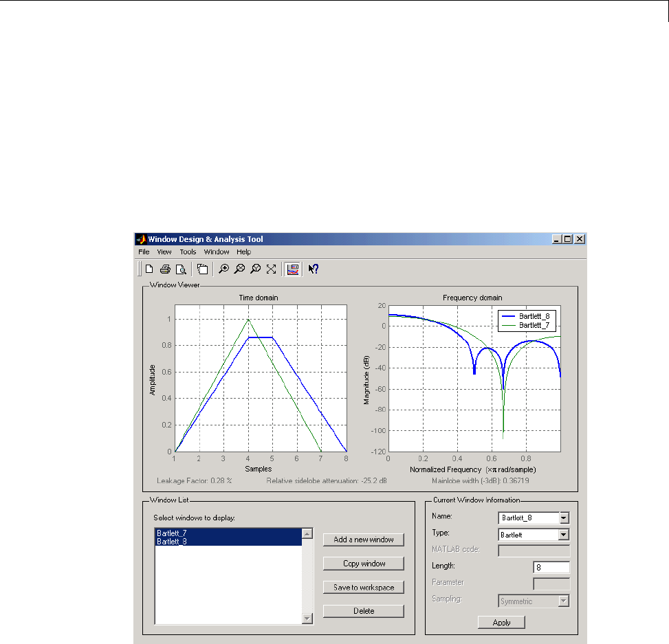Click the Delete button
The image size is (669, 644).
point(364,611)
